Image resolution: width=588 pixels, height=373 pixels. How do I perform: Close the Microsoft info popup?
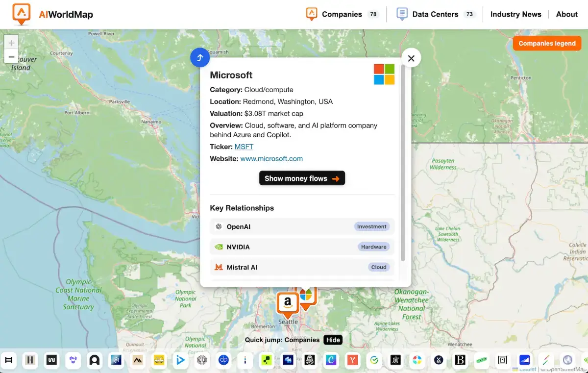(411, 58)
